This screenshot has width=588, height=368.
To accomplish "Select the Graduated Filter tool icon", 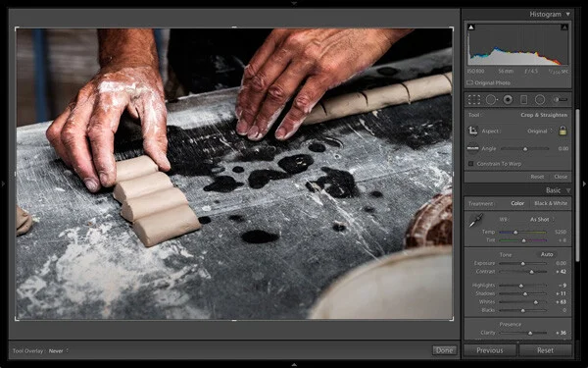I will [524, 99].
